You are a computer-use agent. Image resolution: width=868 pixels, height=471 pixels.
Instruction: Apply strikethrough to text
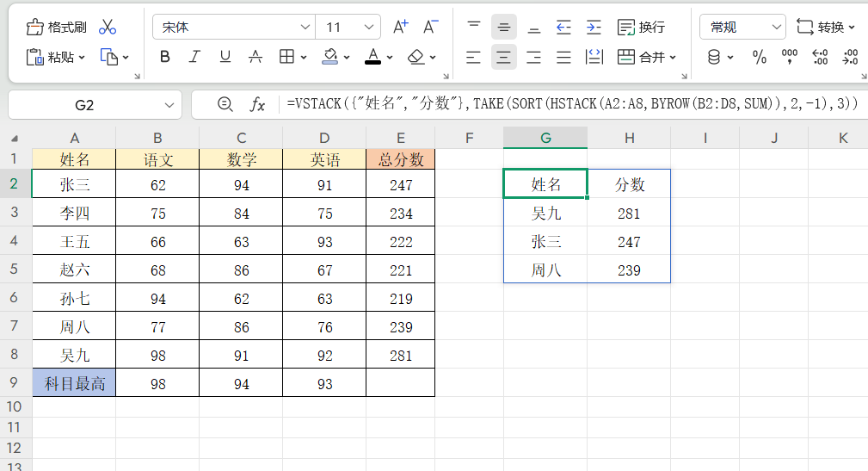click(x=255, y=58)
